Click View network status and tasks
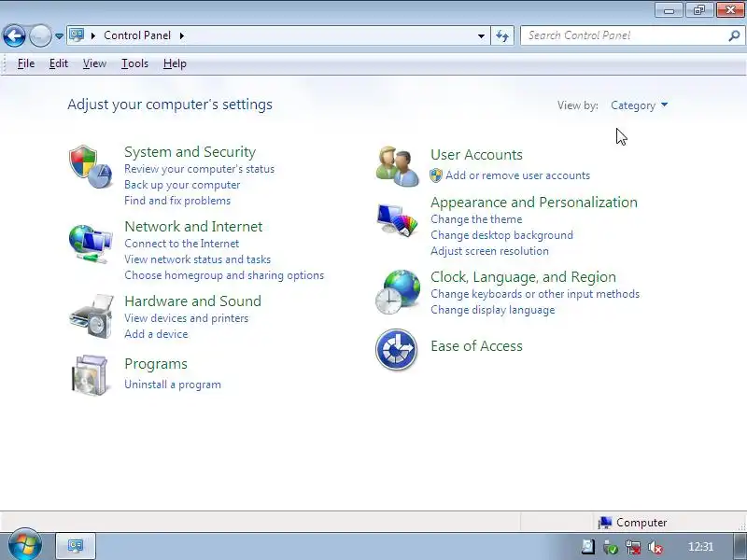The image size is (747, 560). (197, 259)
